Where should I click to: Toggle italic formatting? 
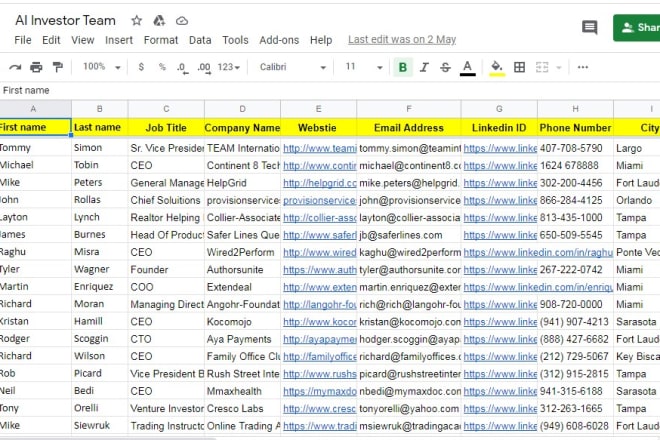tap(424, 67)
